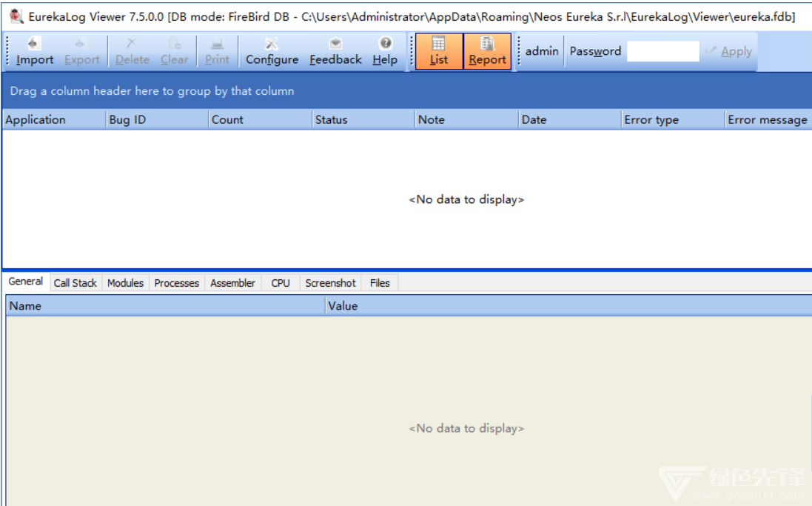Click the Delete toolbar icon
The width and height of the screenshot is (812, 506).
[x=132, y=51]
